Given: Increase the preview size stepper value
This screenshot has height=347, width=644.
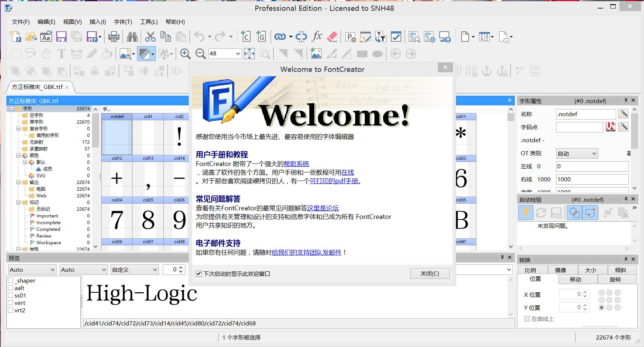Looking at the screenshot, I should click(181, 267).
